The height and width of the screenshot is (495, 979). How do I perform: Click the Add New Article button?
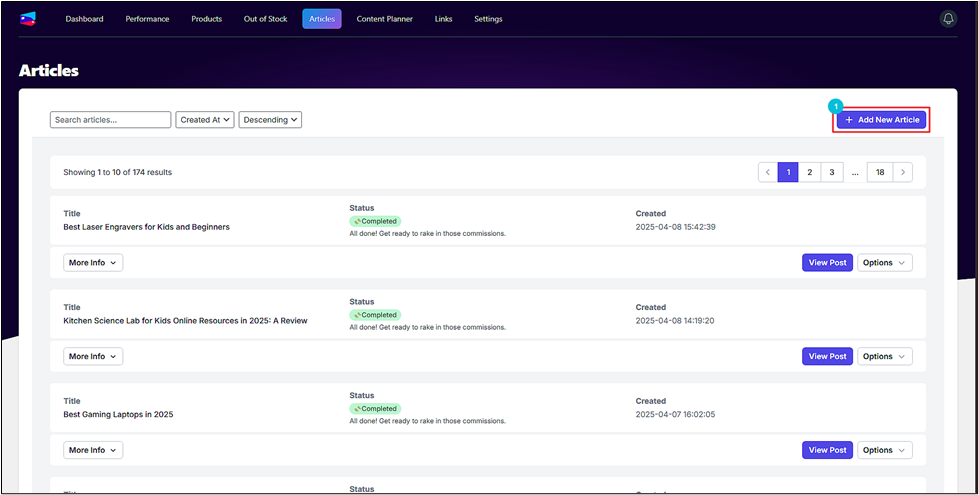pyautogui.click(x=882, y=120)
